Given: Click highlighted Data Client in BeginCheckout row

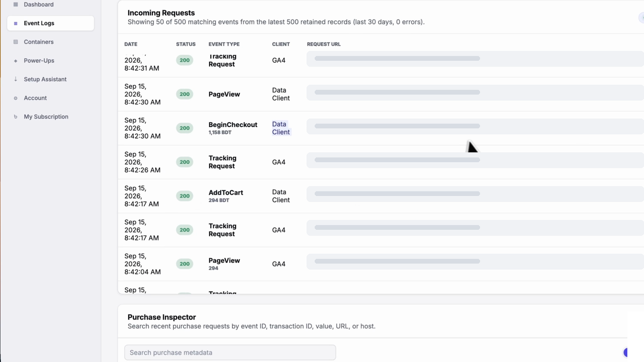Looking at the screenshot, I should point(281,128).
